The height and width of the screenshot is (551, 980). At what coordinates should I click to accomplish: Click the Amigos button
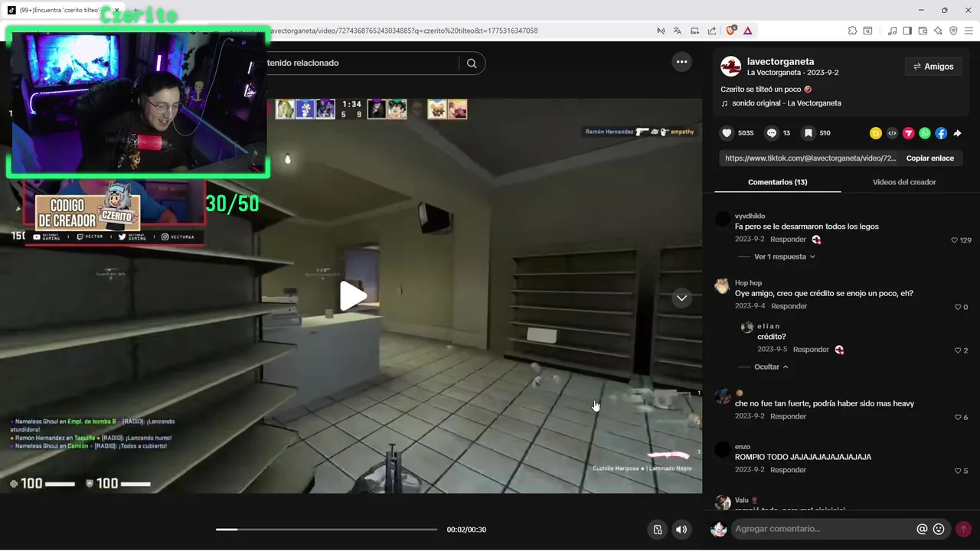click(x=933, y=67)
